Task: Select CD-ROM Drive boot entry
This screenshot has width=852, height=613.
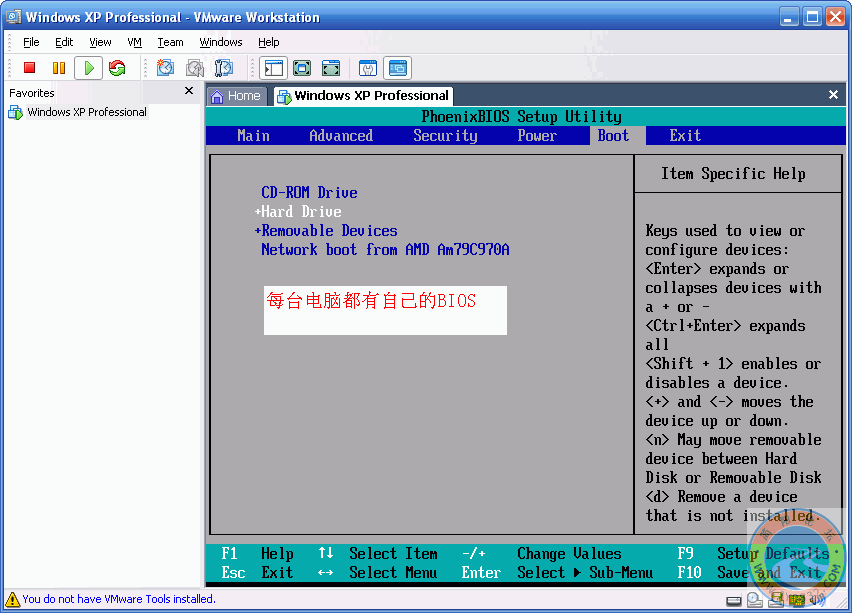Action: [309, 193]
